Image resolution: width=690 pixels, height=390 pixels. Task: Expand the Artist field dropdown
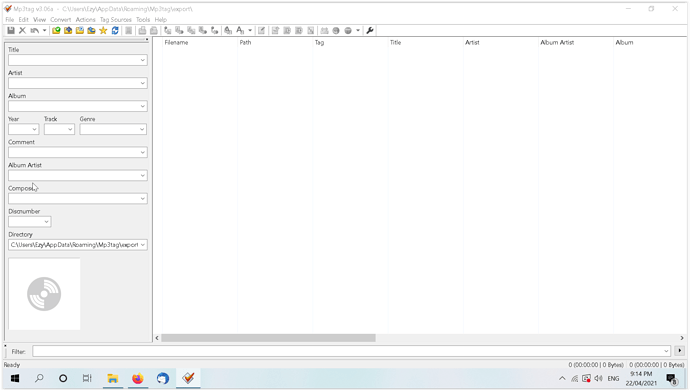pos(143,83)
